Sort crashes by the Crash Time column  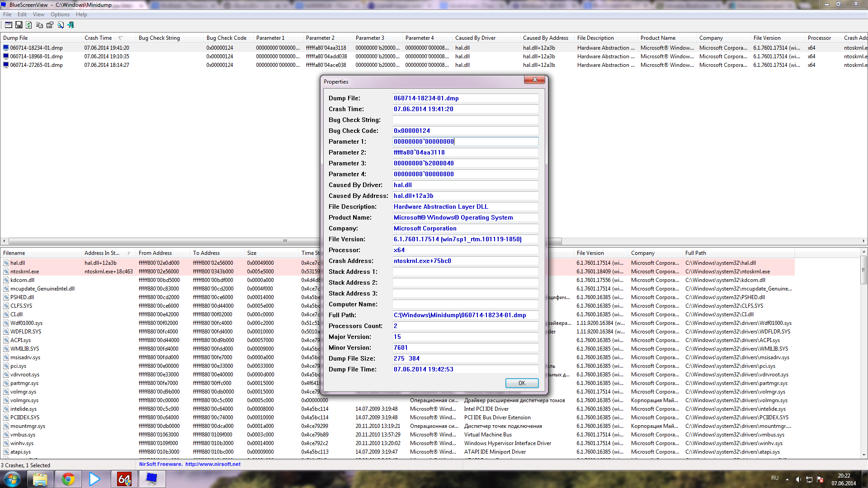point(98,38)
